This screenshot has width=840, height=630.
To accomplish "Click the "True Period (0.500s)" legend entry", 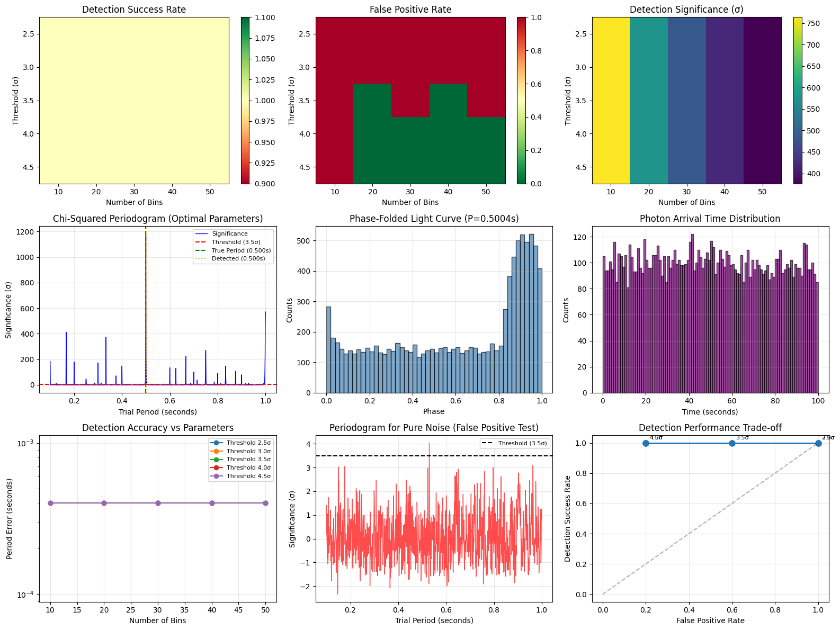I will [241, 250].
